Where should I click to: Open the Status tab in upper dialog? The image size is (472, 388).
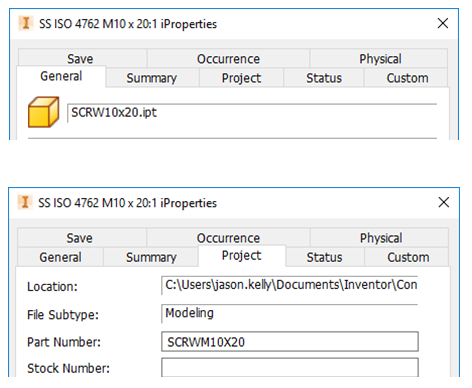tap(324, 78)
